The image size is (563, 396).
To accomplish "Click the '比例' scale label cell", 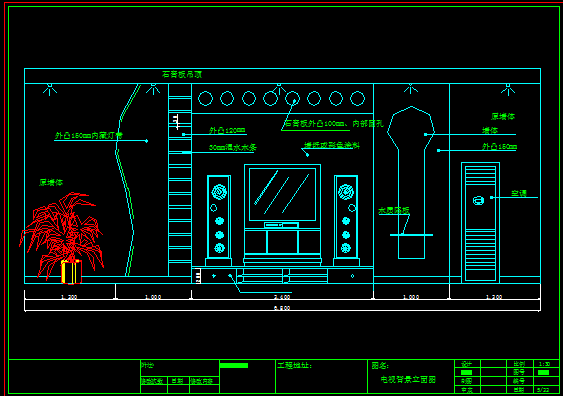I will tap(519, 364).
